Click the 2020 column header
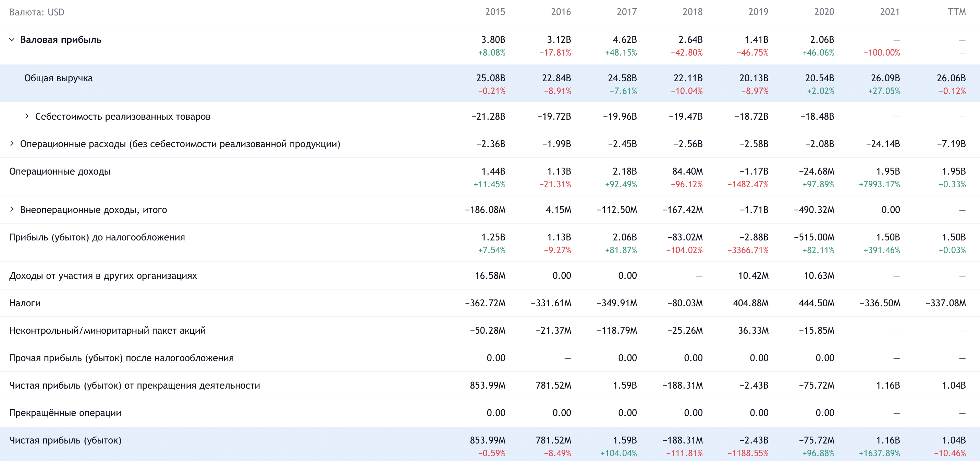Image resolution: width=980 pixels, height=461 pixels. (824, 12)
